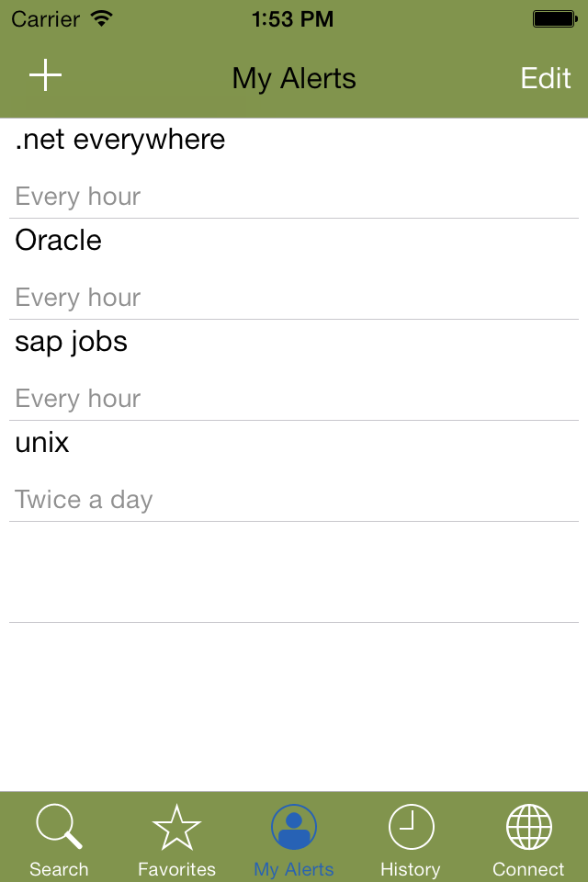Open the Favorites star icon
588x882 pixels.
point(176,826)
